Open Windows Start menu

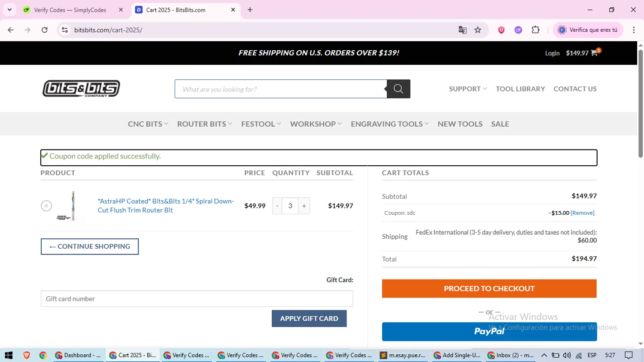pyautogui.click(x=9, y=355)
